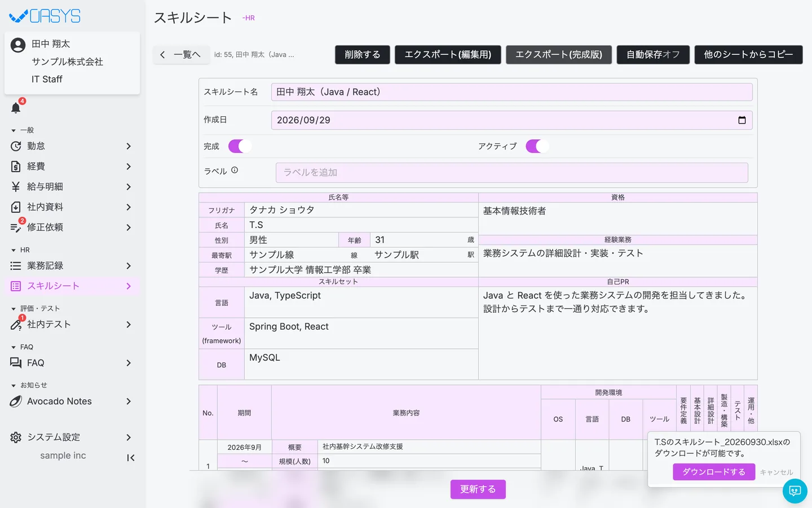
Task: Toggle the アクティブ switch
Action: (537, 146)
